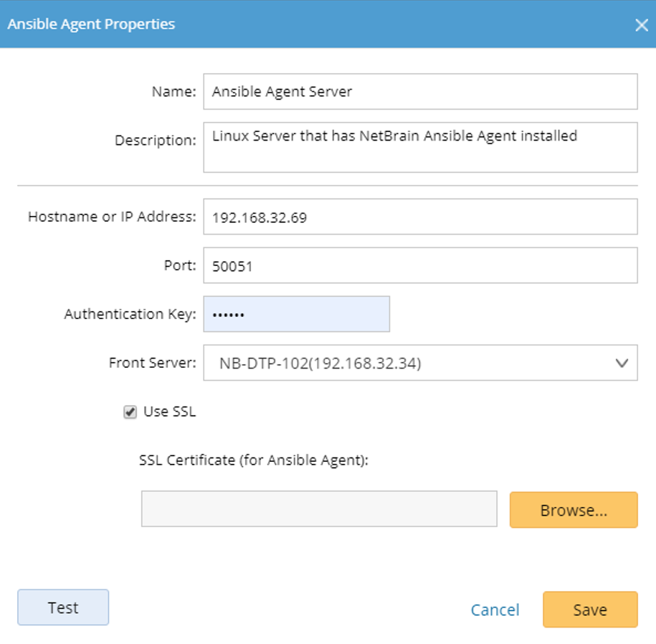656x644 pixels.
Task: Open the Front Server combo box
Action: (420, 363)
